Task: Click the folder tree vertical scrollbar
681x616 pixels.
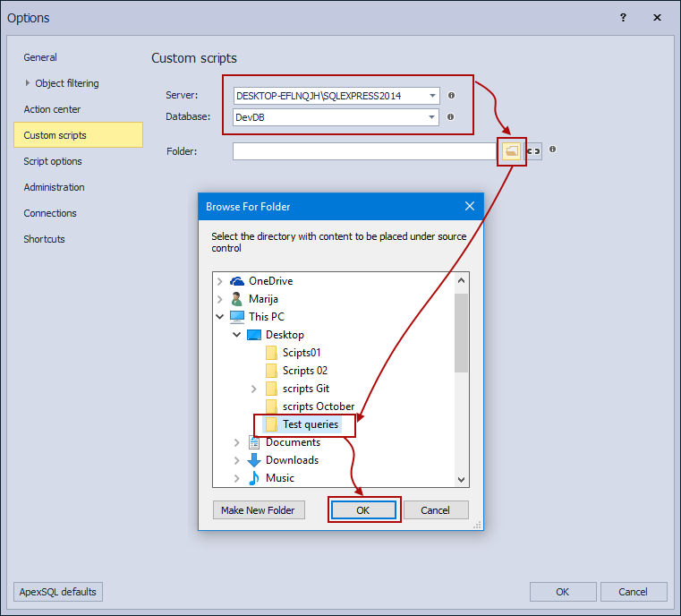Action: 462,333
